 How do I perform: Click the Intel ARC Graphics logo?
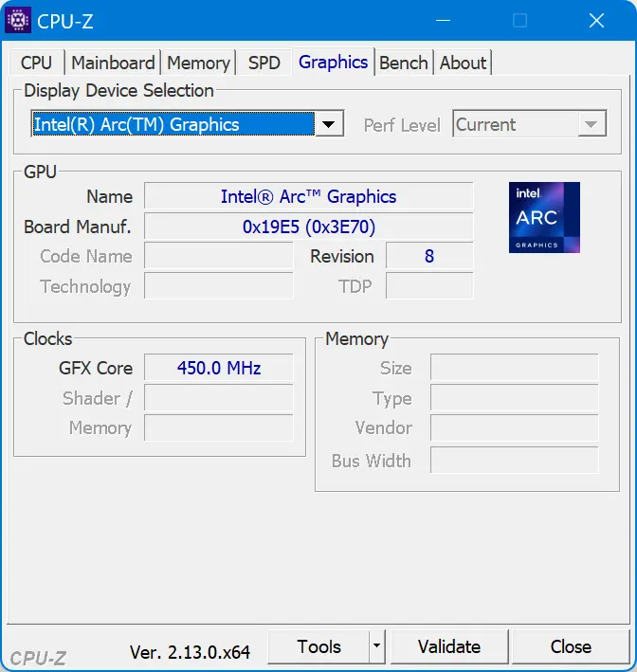[x=544, y=217]
